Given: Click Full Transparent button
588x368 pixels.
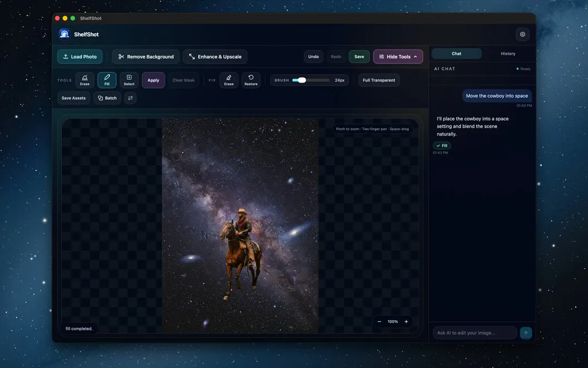Looking at the screenshot, I should 379,80.
